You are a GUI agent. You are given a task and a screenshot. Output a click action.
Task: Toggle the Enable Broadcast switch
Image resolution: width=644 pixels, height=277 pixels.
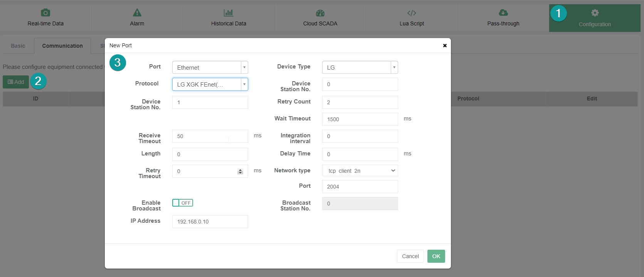pyautogui.click(x=183, y=203)
